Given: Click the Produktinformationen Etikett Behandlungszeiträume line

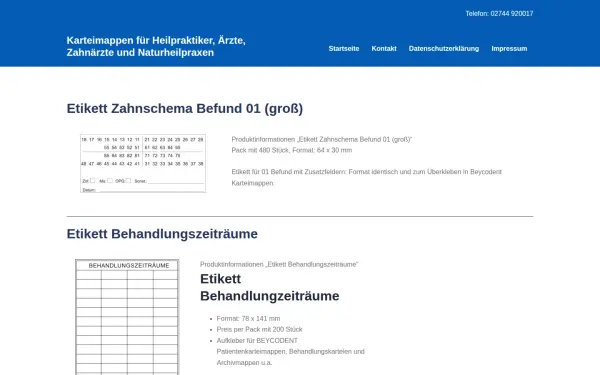Looking at the screenshot, I should 279,264.
